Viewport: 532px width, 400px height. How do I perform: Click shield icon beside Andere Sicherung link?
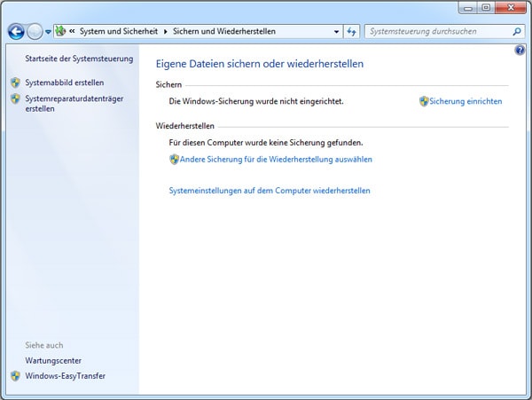(174, 160)
